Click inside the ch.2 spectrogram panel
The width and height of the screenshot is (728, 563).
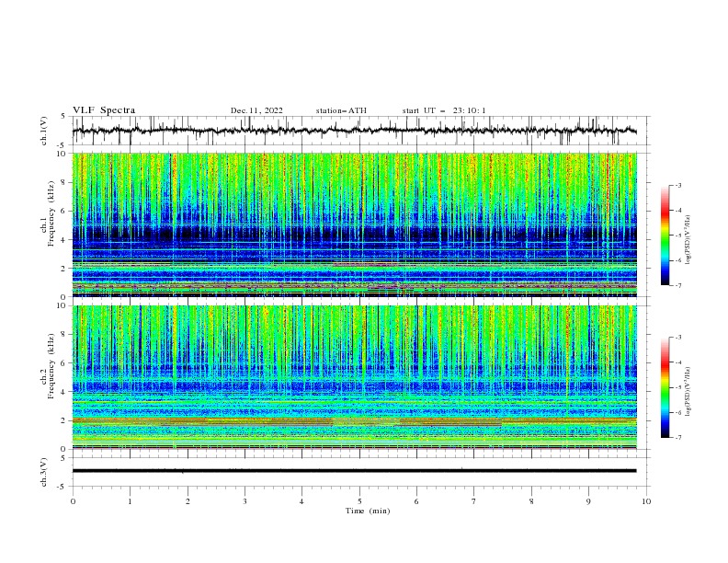[354, 377]
